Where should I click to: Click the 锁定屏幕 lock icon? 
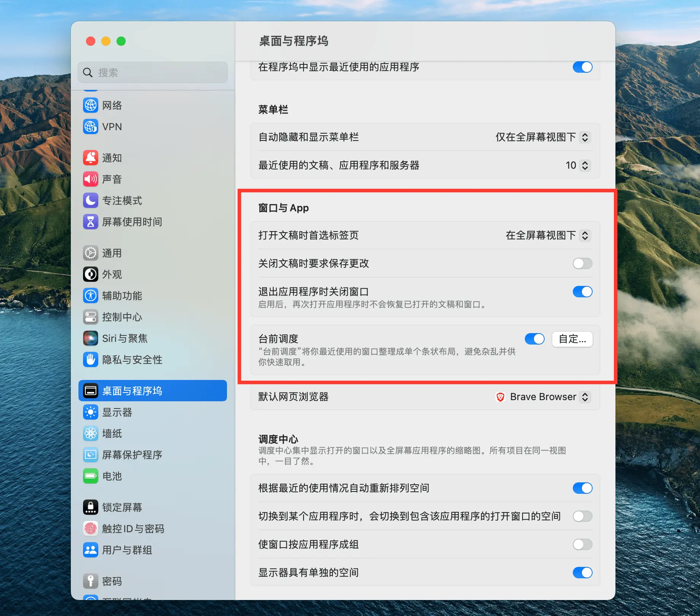91,507
